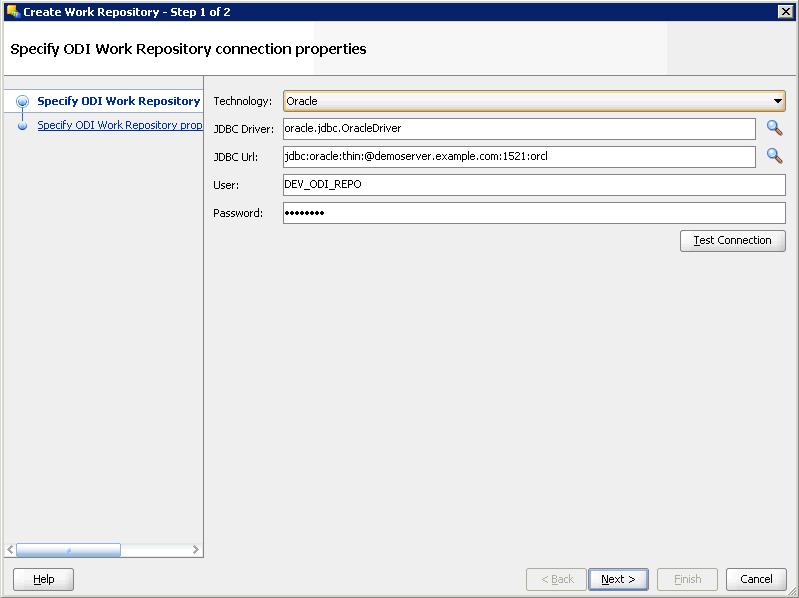Click the Password label

tap(238, 213)
